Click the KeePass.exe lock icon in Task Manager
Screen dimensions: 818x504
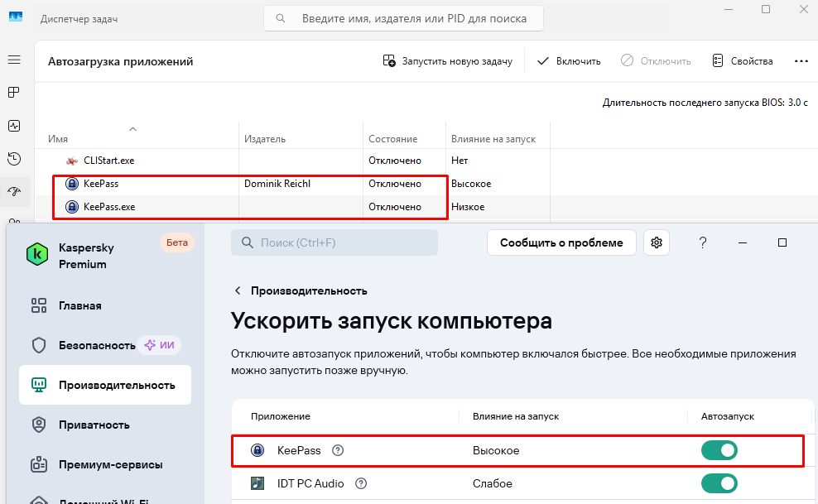pos(72,206)
